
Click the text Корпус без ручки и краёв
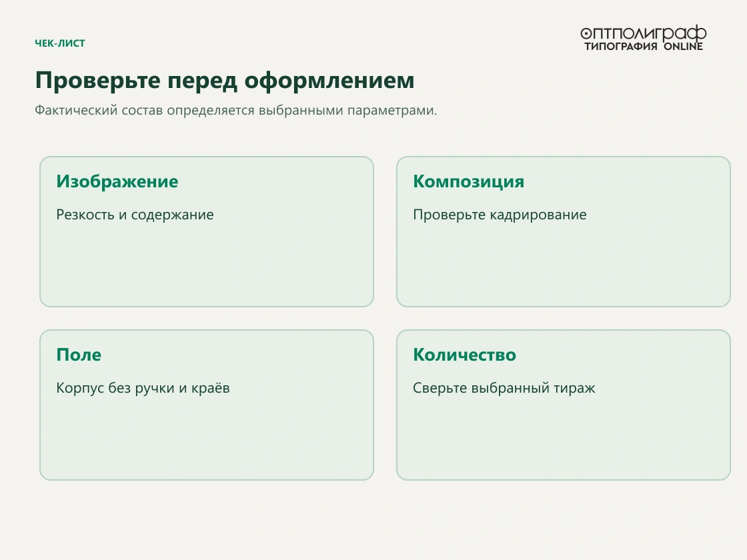pyautogui.click(x=143, y=388)
